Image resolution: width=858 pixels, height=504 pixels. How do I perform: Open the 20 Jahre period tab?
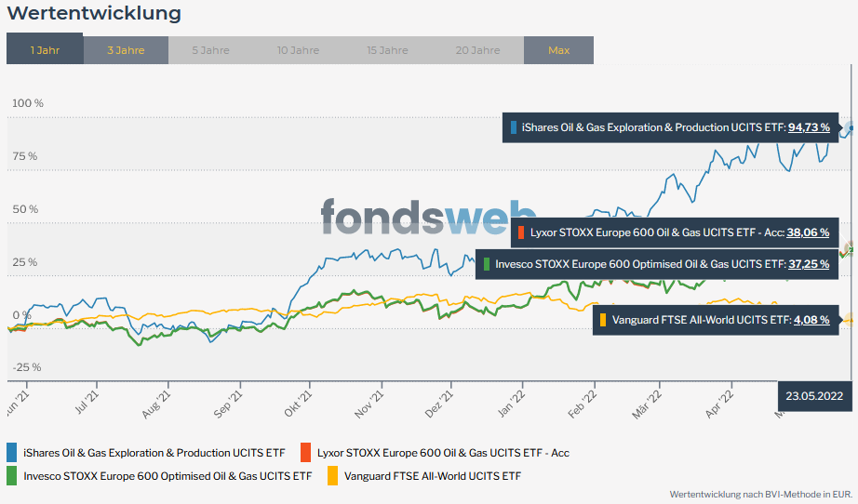coord(476,50)
